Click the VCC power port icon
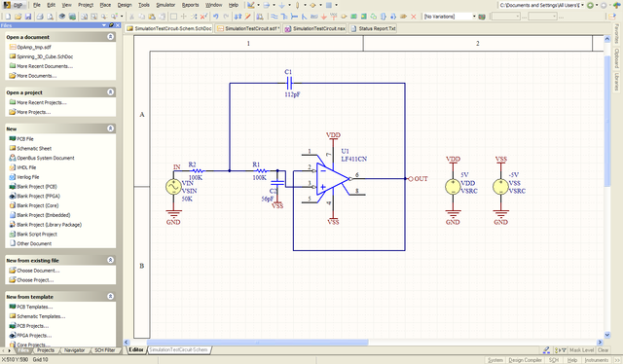 click(334, 17)
